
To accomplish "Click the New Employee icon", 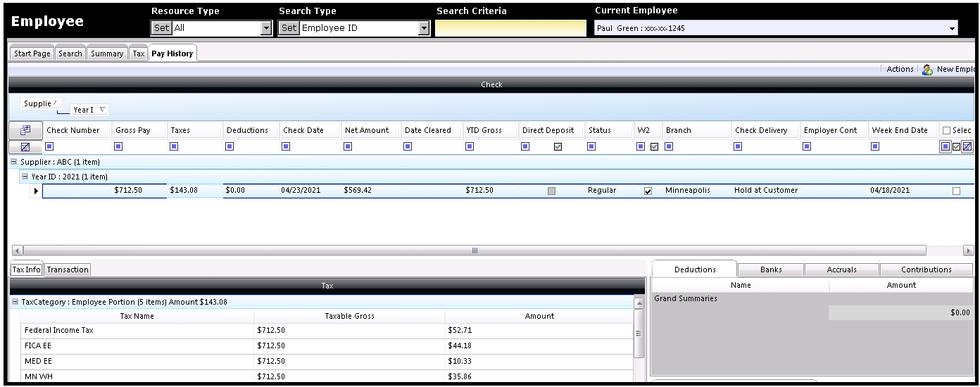I will pyautogui.click(x=927, y=70).
